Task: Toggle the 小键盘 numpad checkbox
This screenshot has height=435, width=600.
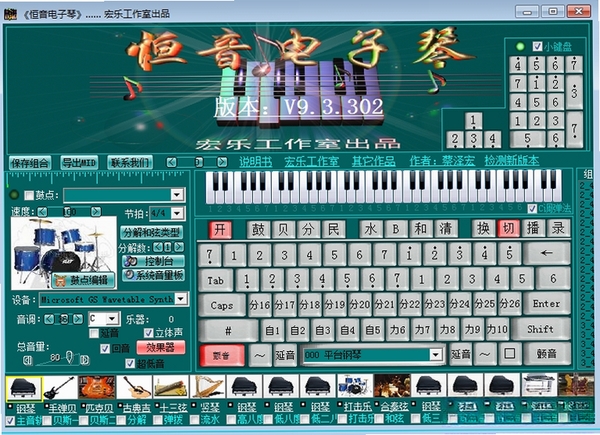Action: (x=537, y=47)
